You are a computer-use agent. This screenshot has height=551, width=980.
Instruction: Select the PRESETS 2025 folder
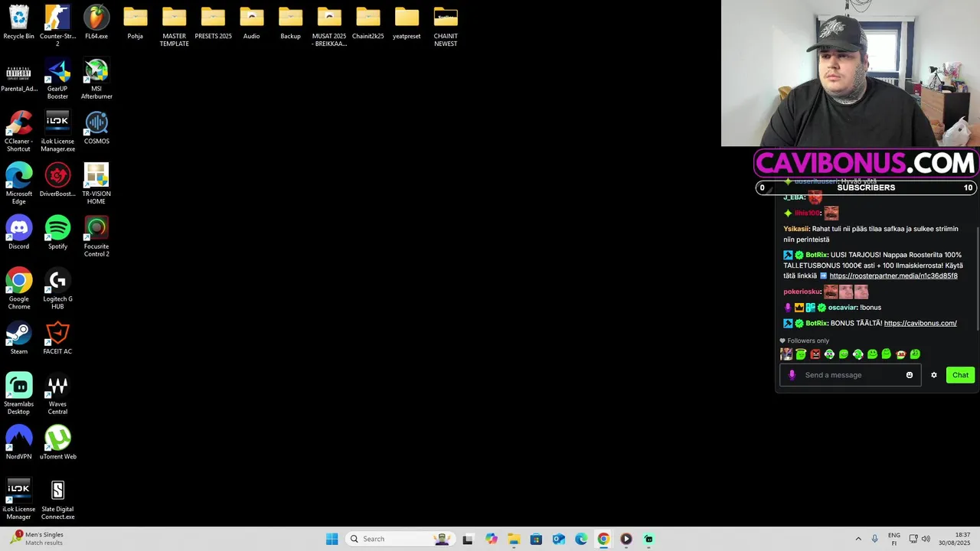213,23
